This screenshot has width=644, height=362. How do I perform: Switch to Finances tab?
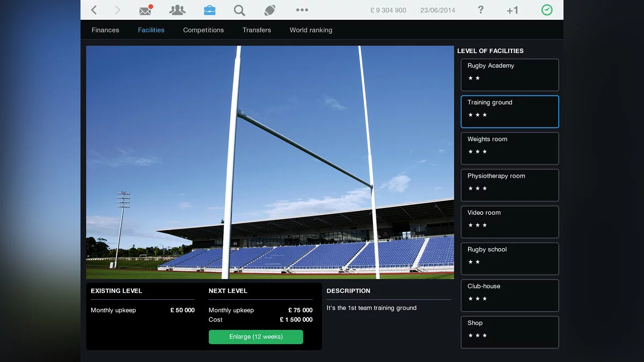click(x=105, y=30)
